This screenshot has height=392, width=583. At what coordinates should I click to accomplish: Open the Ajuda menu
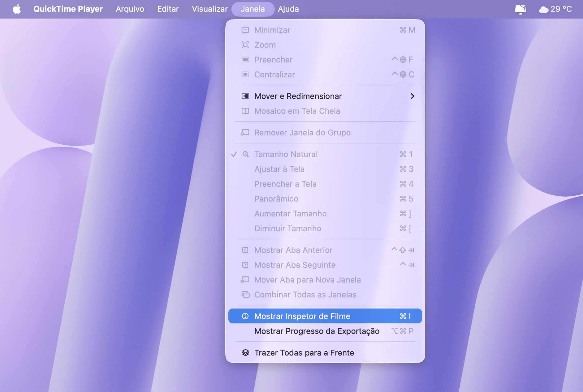pyautogui.click(x=288, y=9)
